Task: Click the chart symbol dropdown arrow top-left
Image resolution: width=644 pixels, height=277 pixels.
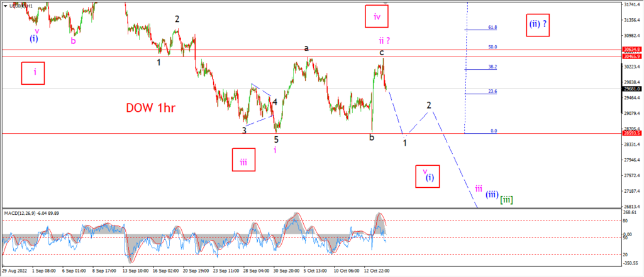Action: 5,6
